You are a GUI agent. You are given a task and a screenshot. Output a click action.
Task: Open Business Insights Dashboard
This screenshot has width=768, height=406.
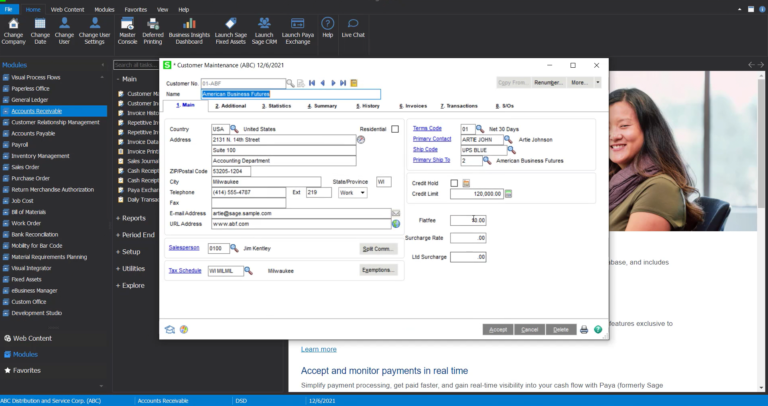[190, 30]
